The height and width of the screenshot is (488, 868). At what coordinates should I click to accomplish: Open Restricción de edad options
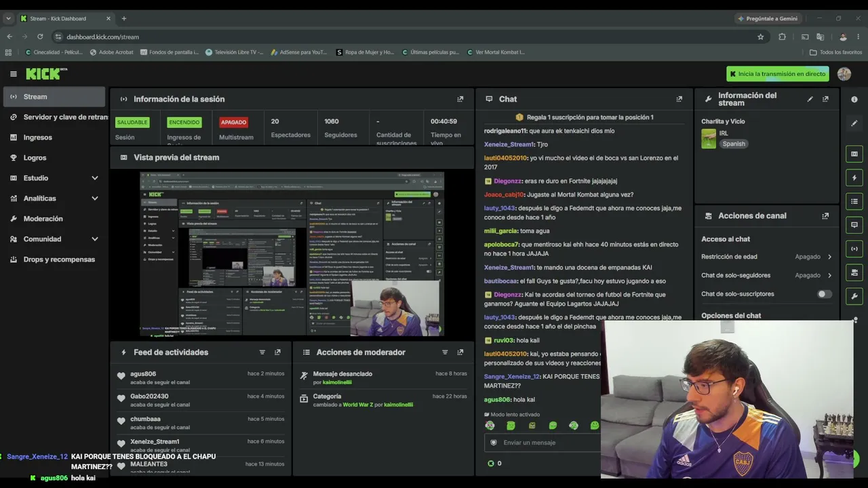pyautogui.click(x=766, y=257)
